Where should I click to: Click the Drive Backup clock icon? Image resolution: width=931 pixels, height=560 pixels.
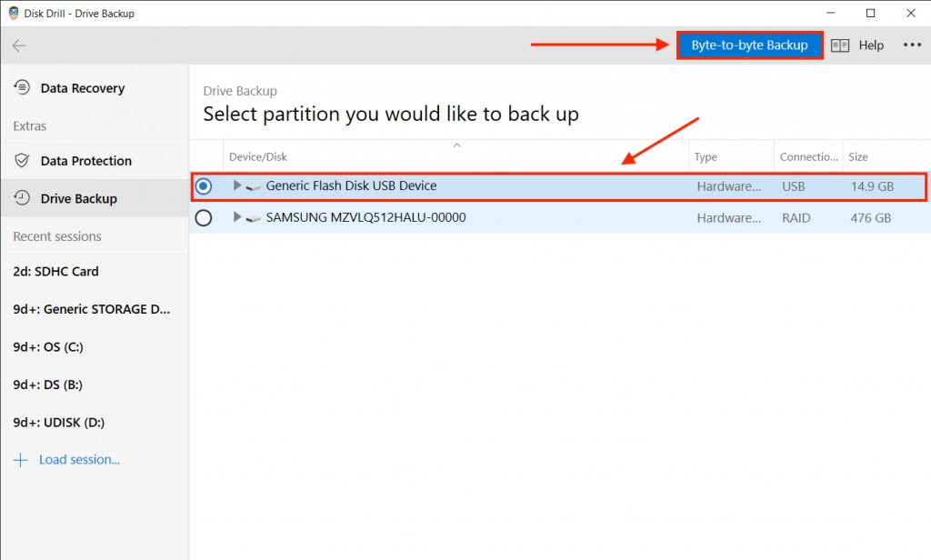pos(22,198)
